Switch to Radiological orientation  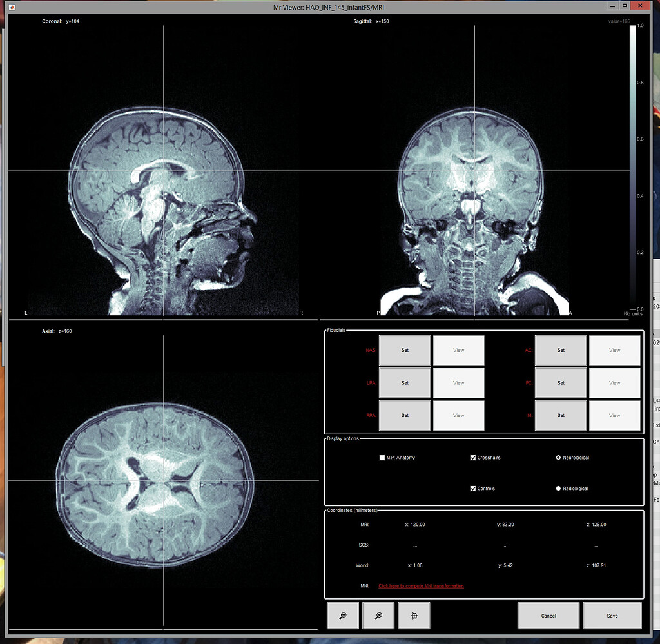pyautogui.click(x=558, y=488)
